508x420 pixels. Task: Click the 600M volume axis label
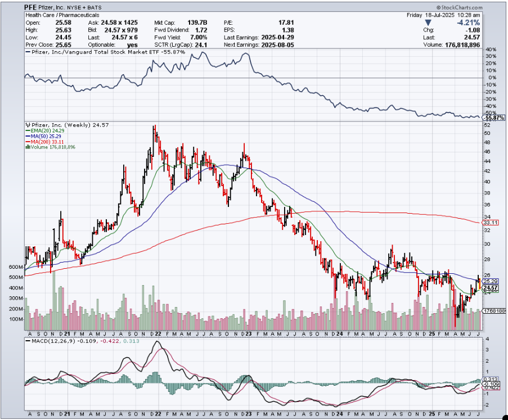point(16,267)
